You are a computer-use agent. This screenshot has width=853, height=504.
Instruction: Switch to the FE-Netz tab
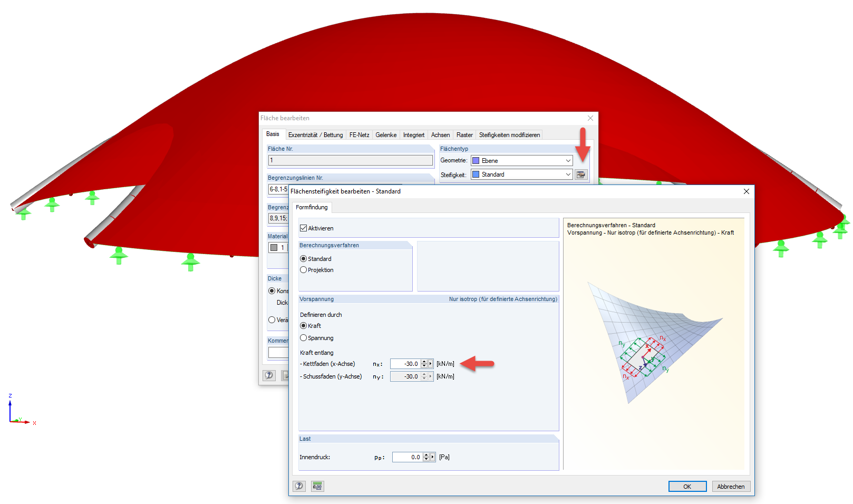click(x=359, y=134)
